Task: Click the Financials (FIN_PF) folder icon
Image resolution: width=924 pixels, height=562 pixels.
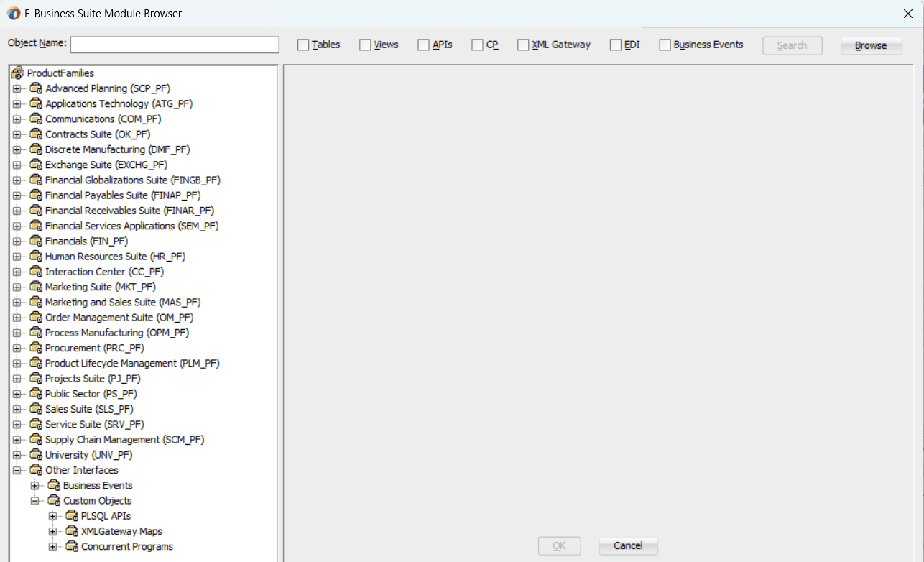Action: tap(36, 241)
